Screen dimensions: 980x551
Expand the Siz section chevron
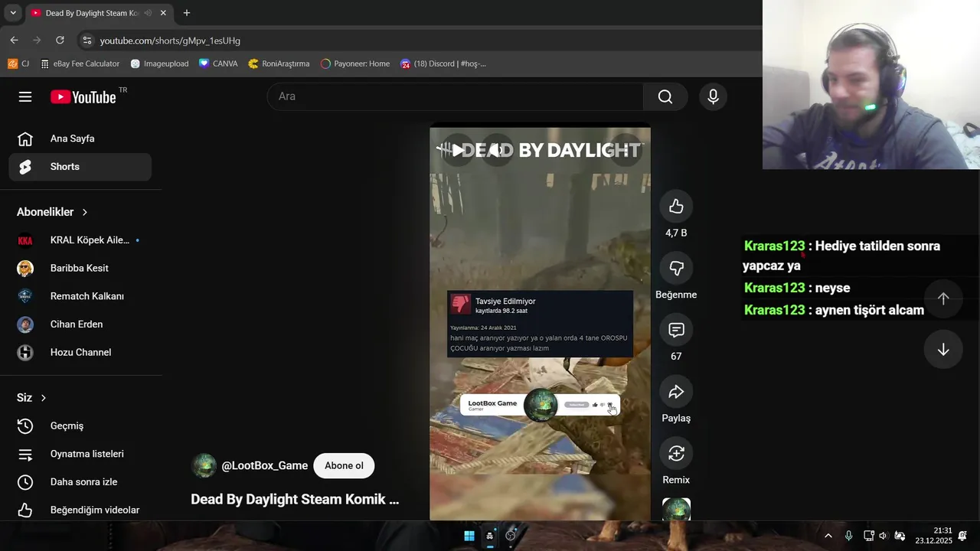pos(44,398)
